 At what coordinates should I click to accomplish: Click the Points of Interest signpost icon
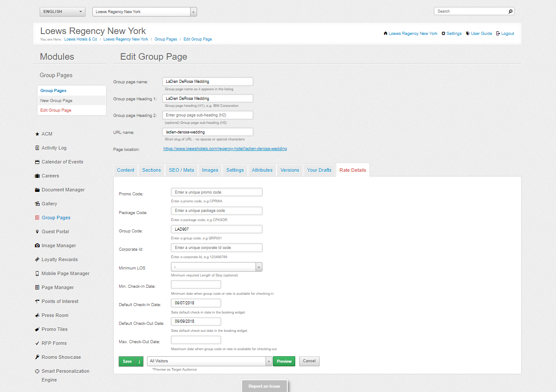click(x=37, y=302)
